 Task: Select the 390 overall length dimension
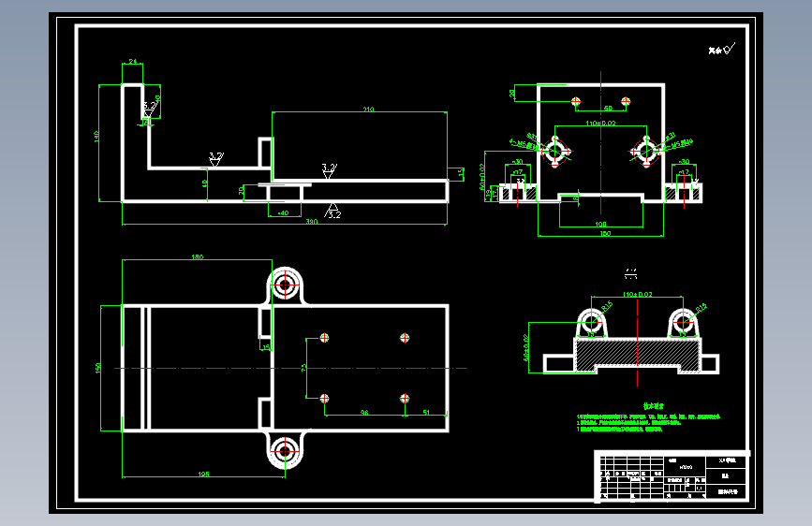[x=311, y=222]
